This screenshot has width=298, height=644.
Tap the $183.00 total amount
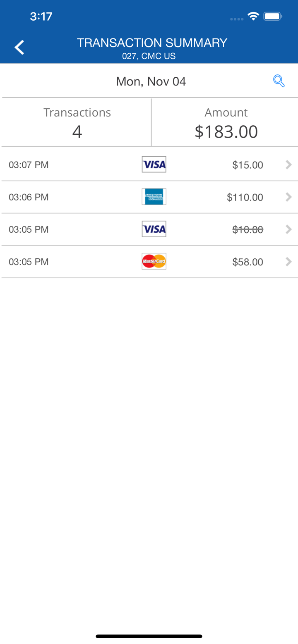(226, 131)
